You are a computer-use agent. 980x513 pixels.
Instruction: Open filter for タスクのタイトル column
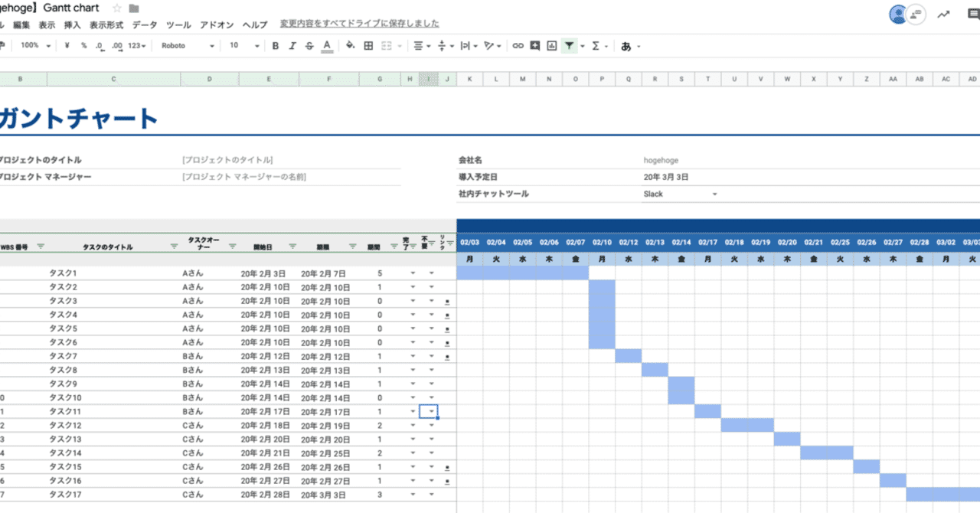coord(174,247)
